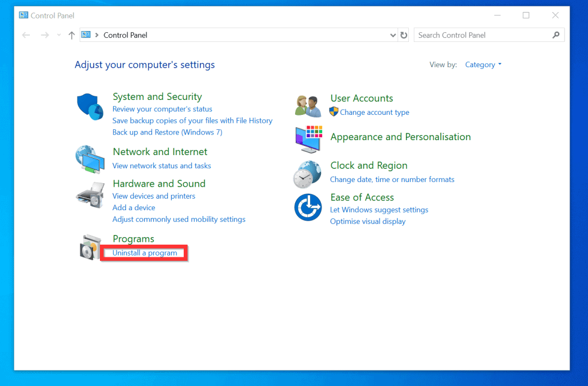
Task: Click the Back arrow navigation button
Action: 26,35
